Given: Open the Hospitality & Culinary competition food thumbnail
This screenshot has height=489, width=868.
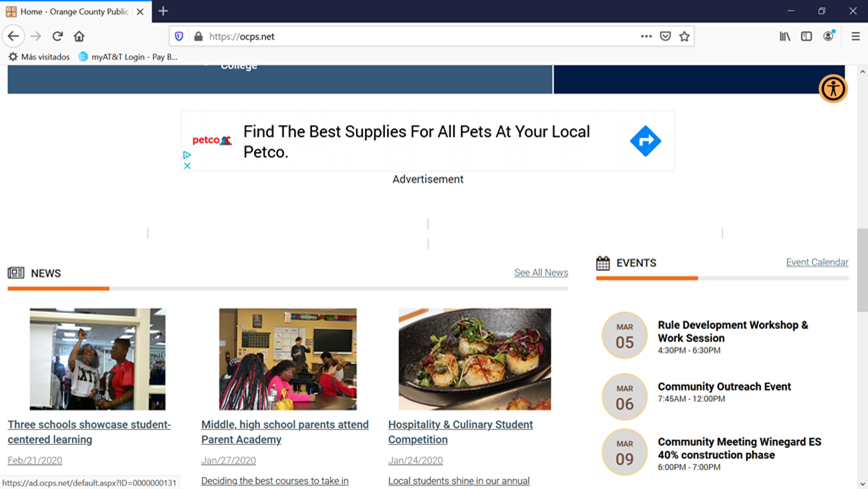Looking at the screenshot, I should pos(474,359).
